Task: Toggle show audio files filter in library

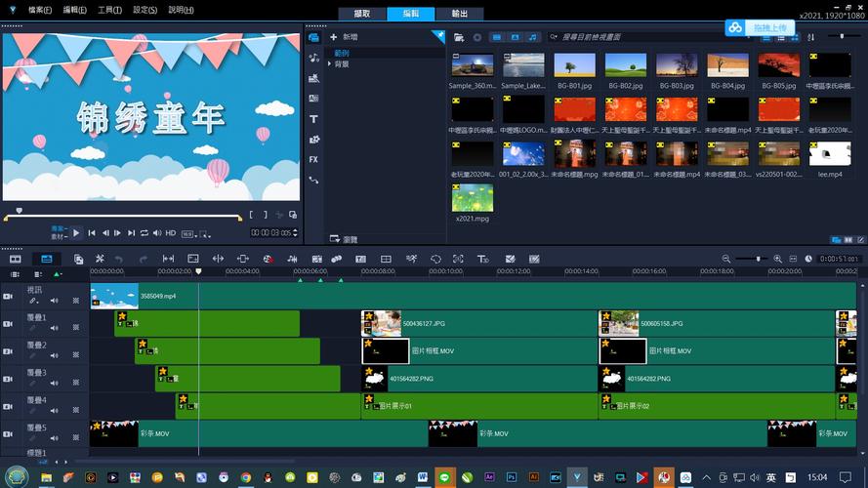Action: (x=532, y=37)
